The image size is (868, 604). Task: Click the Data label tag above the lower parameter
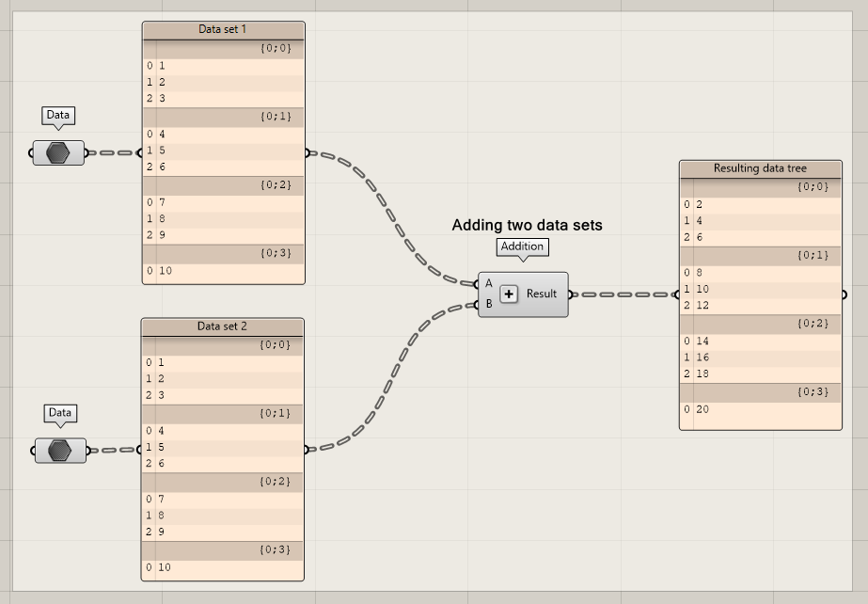60,414
